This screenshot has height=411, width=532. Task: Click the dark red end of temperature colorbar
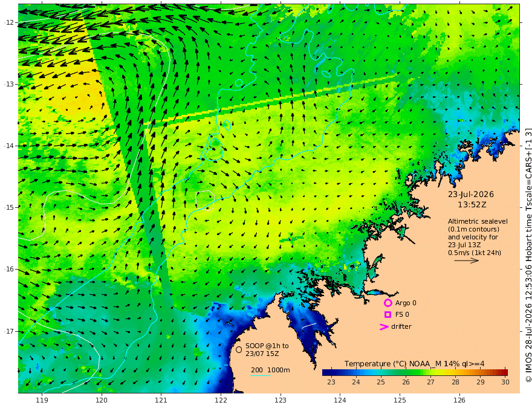[x=503, y=372]
